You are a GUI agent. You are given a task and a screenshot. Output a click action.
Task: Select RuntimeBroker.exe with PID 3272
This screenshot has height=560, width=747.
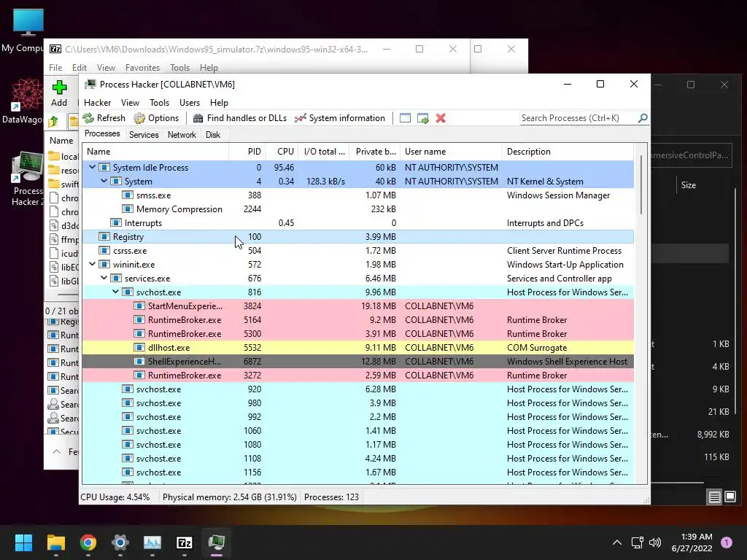coord(357,376)
